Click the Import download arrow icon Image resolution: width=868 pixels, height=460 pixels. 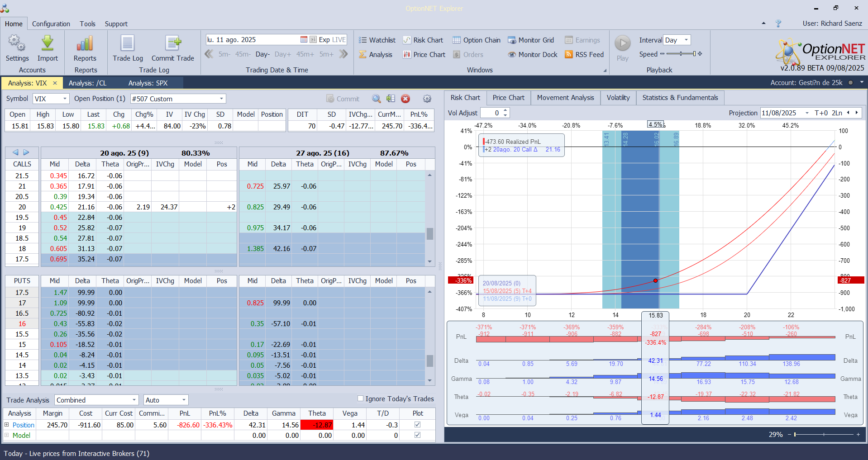pyautogui.click(x=48, y=43)
